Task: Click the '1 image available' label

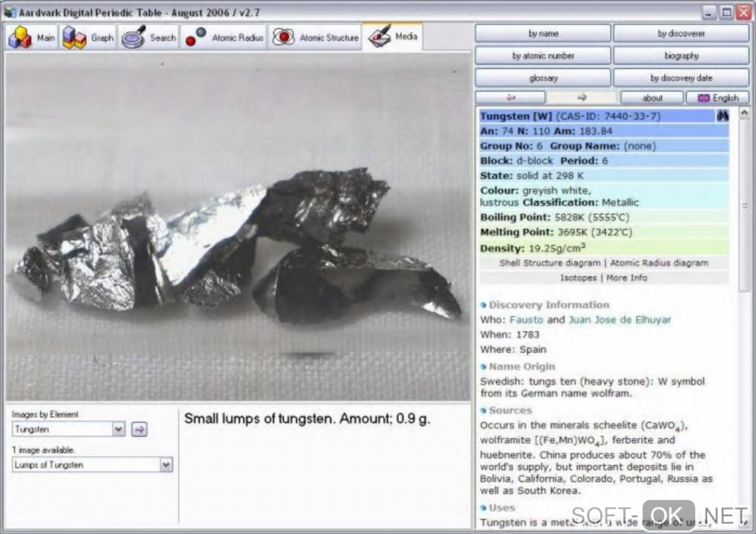Action: 43,450
